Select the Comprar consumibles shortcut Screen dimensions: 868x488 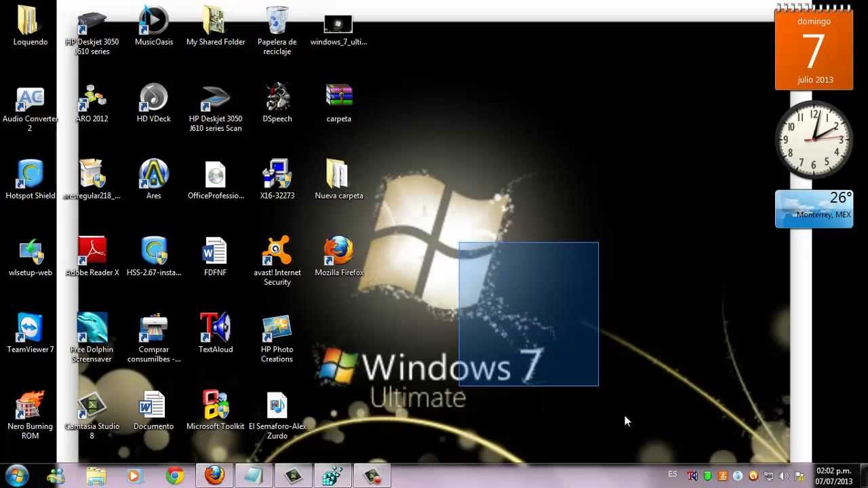coord(154,338)
